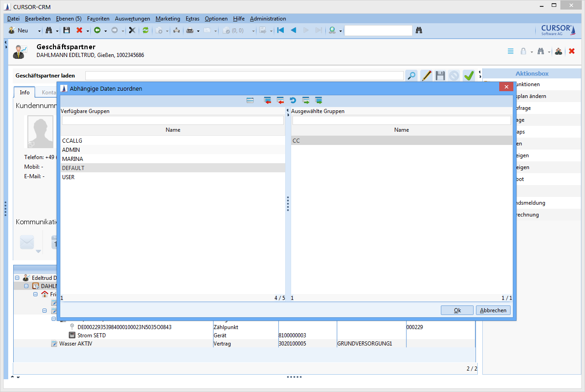This screenshot has height=392, width=585.
Task: Click the floppy disk save icon in main toolbar
Action: point(67,31)
